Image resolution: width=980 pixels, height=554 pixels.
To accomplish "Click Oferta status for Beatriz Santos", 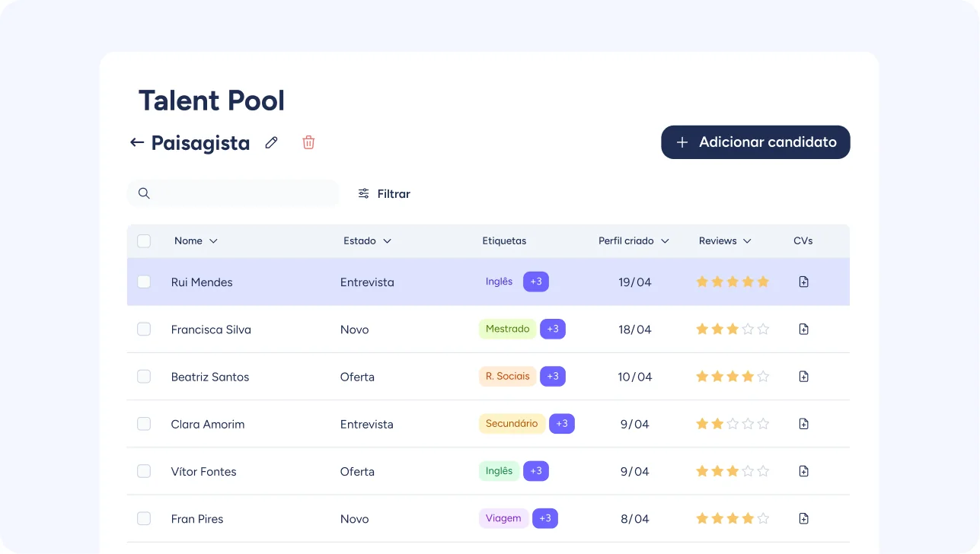I will click(x=357, y=377).
